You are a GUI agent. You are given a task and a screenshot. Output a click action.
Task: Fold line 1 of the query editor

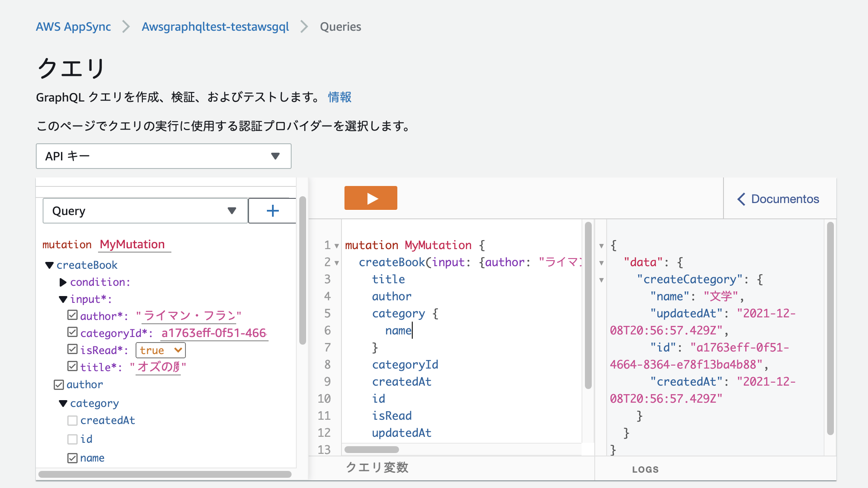click(x=336, y=246)
